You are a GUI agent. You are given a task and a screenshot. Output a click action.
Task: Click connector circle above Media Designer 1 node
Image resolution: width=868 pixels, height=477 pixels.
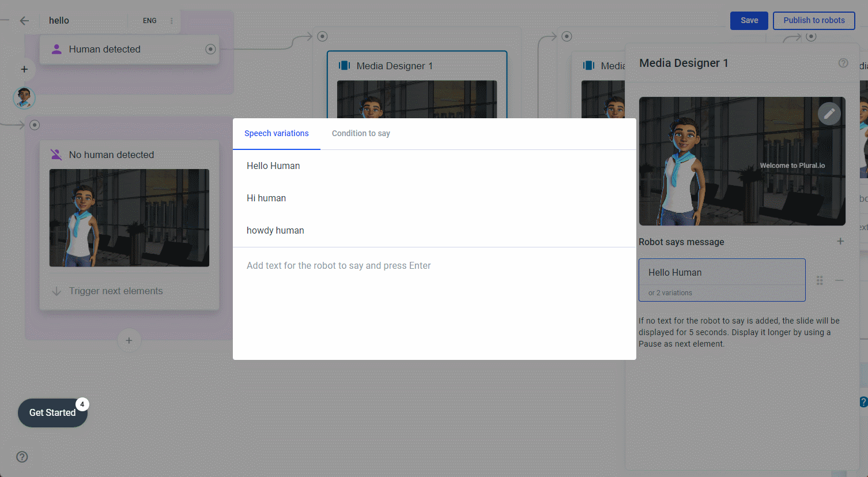click(x=323, y=36)
